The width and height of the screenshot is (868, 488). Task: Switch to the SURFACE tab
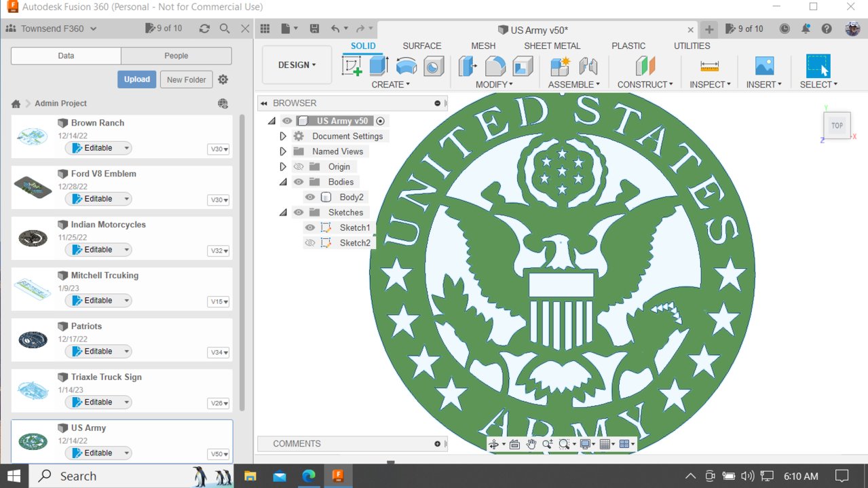[422, 45]
